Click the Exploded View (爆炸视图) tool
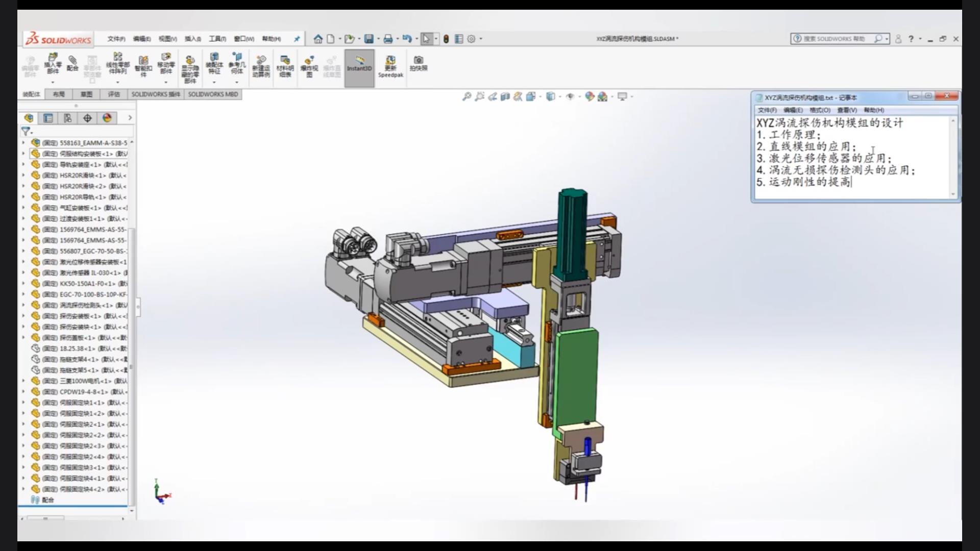This screenshot has height=551, width=980. [x=309, y=66]
